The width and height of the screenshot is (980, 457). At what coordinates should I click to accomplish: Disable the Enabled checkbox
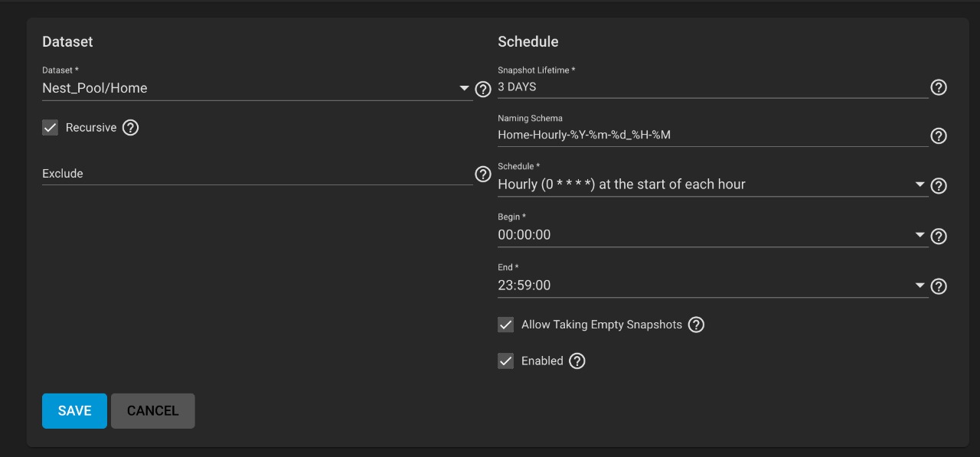(506, 361)
